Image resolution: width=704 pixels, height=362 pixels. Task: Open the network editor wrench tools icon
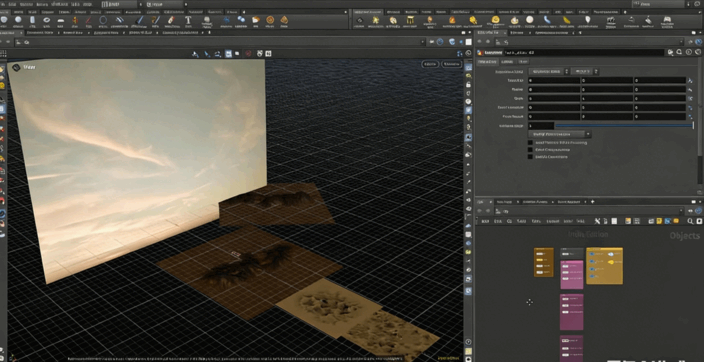coord(597,221)
